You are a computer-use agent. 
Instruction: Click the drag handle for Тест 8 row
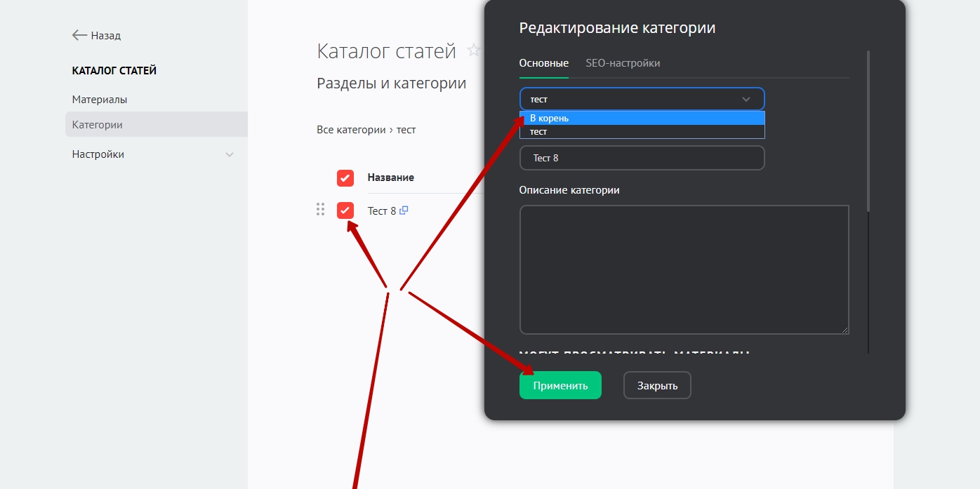[x=320, y=210]
